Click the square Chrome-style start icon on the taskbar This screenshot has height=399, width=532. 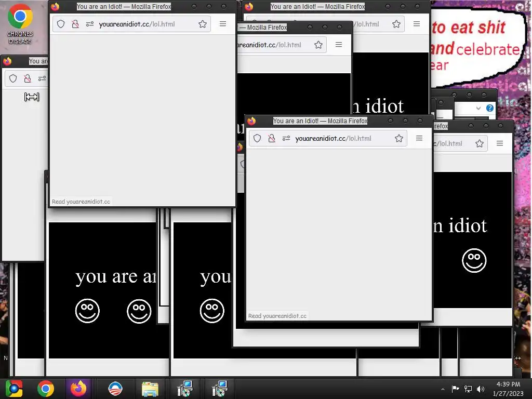click(14, 389)
